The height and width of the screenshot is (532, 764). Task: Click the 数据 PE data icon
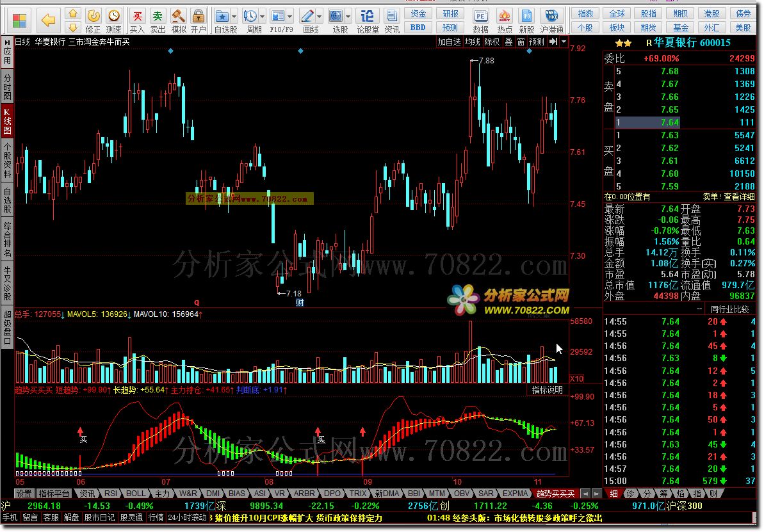(x=480, y=21)
